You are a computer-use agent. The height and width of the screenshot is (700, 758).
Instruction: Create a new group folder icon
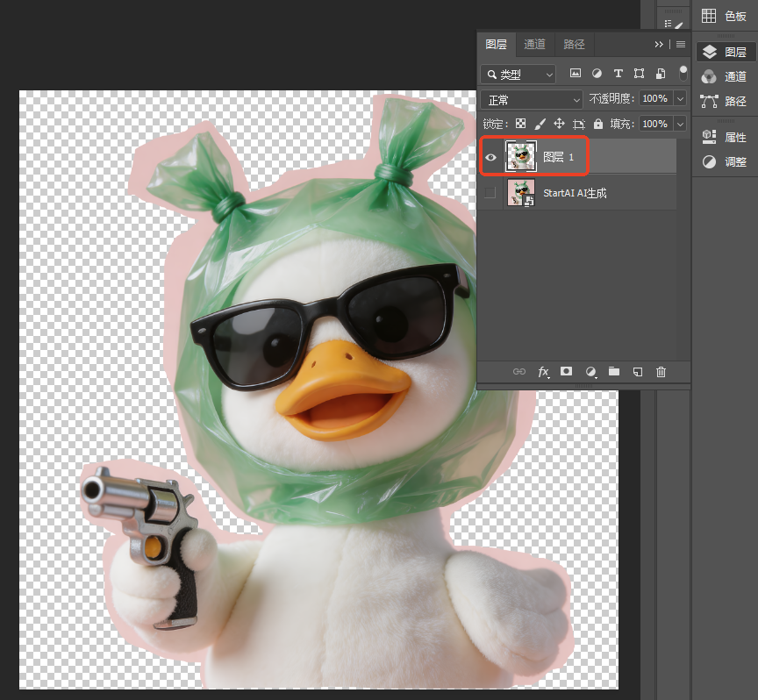614,371
